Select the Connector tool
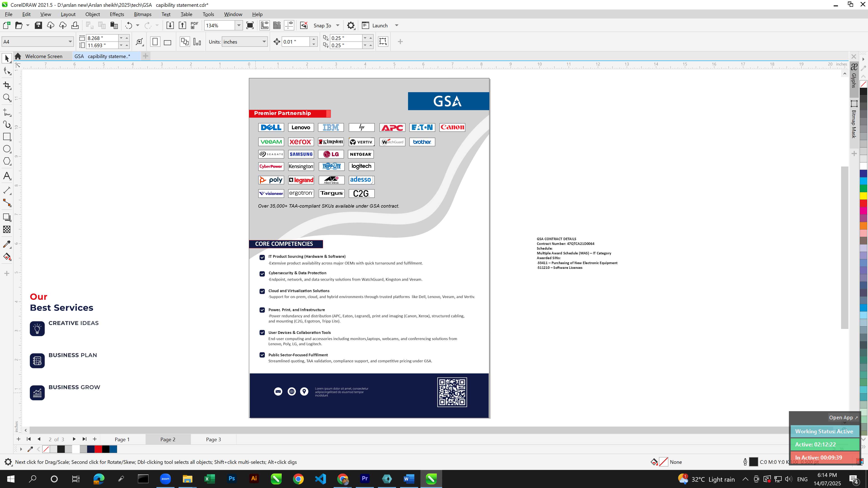The width and height of the screenshot is (868, 488). click(x=7, y=203)
